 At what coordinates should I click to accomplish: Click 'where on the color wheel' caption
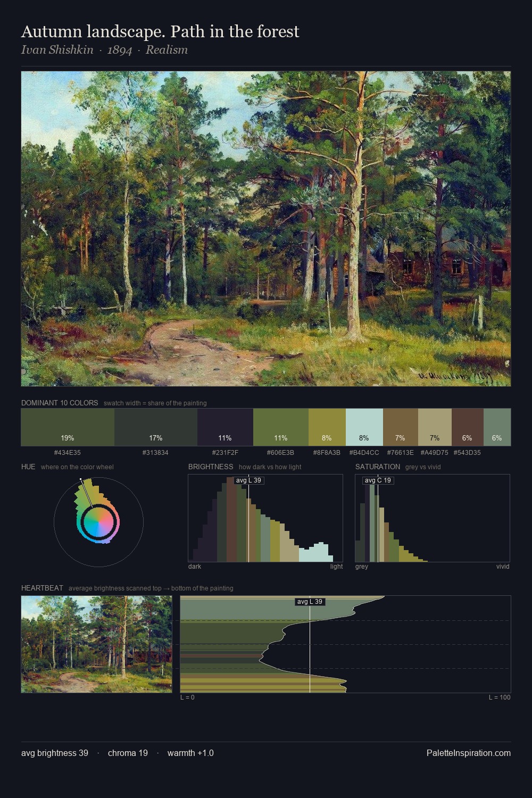(77, 467)
